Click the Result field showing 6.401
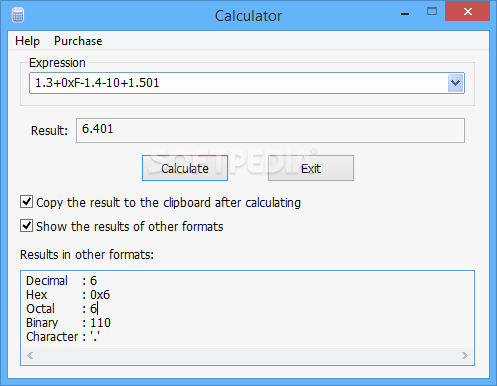This screenshot has height=386, width=497. (270, 130)
